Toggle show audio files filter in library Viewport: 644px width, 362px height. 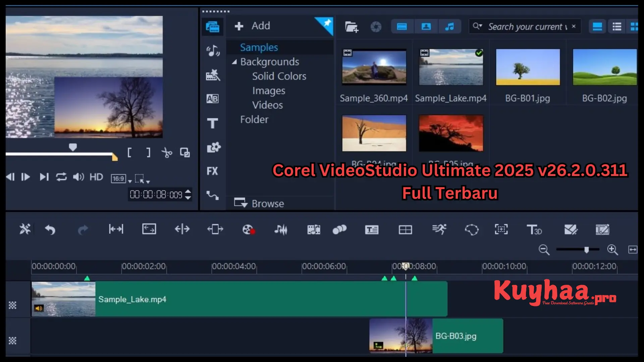click(449, 26)
